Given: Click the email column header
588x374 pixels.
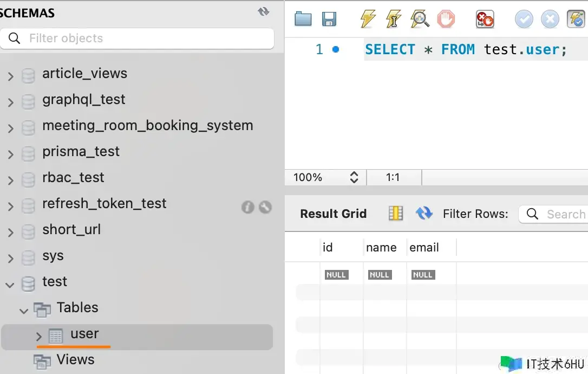Looking at the screenshot, I should pos(424,247).
